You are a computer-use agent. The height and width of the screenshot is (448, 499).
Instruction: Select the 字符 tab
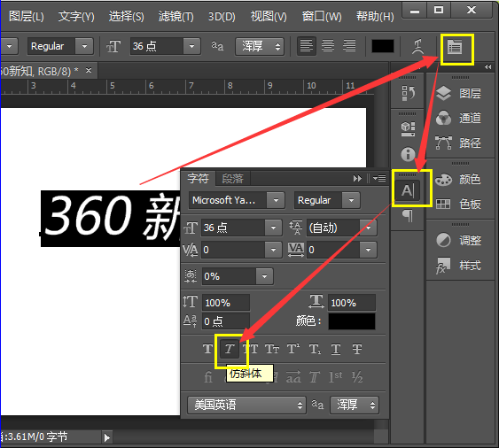point(198,178)
